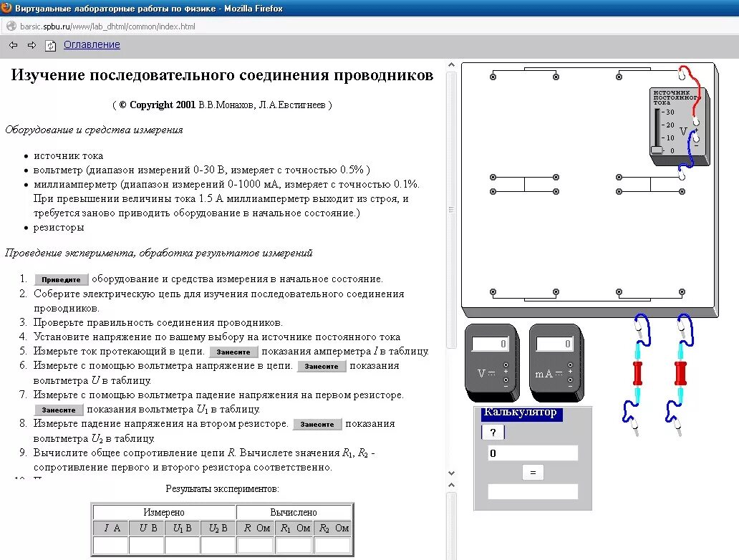Click the empty R Ом table cell
739x560 pixels.
click(256, 545)
